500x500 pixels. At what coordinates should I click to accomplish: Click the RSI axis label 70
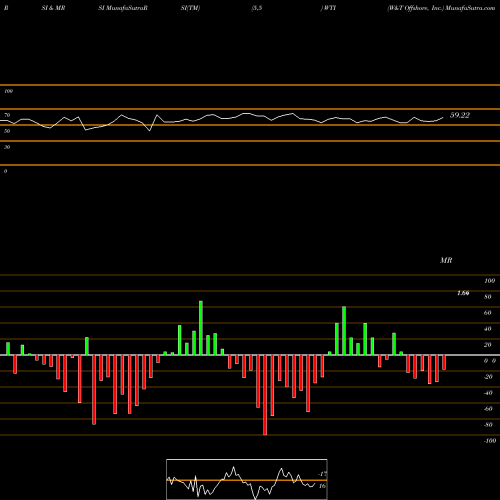pos(7,115)
